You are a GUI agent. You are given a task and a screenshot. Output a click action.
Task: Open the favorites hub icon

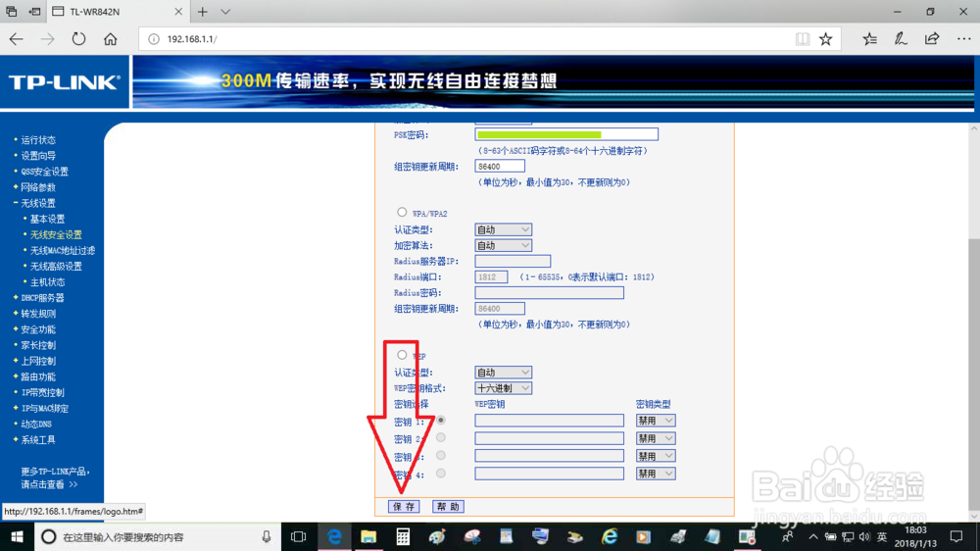coord(869,39)
